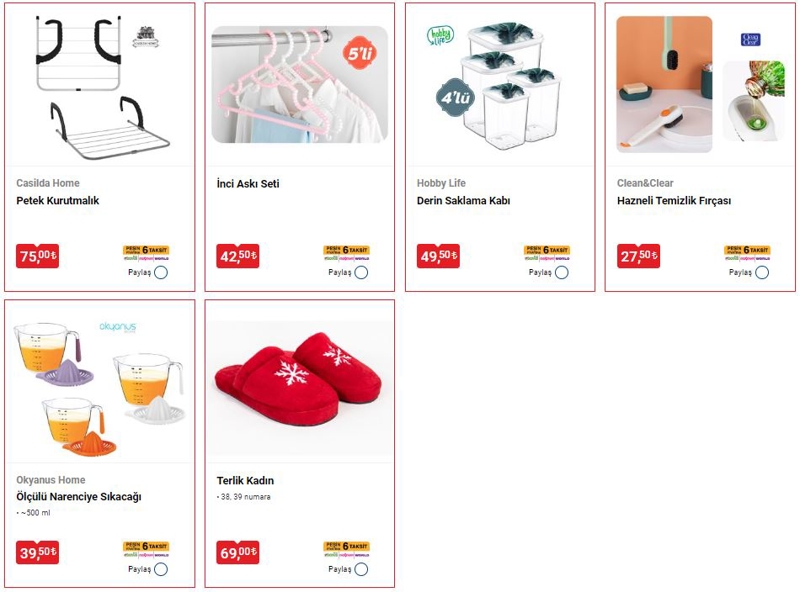Open the Derin Saklama Kabı product title
Viewport: 800px width, 592px height.
coord(463,201)
